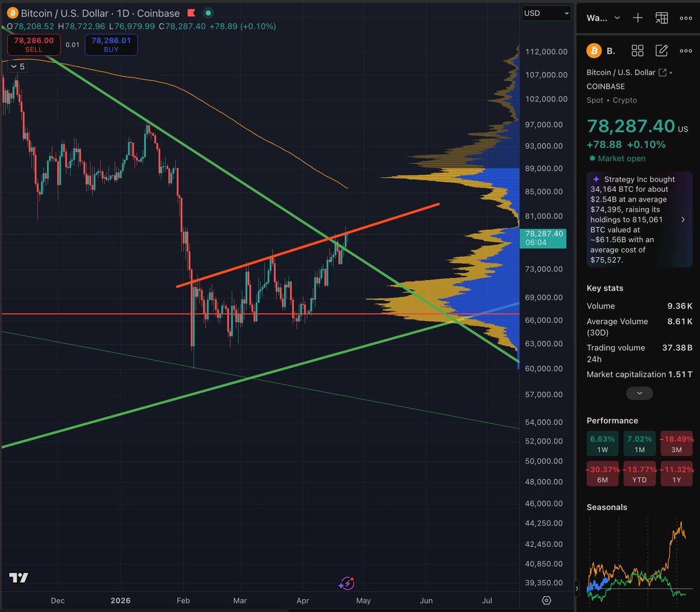Open the watchlist name dropdown chevron
700x612 pixels.
pyautogui.click(x=617, y=18)
